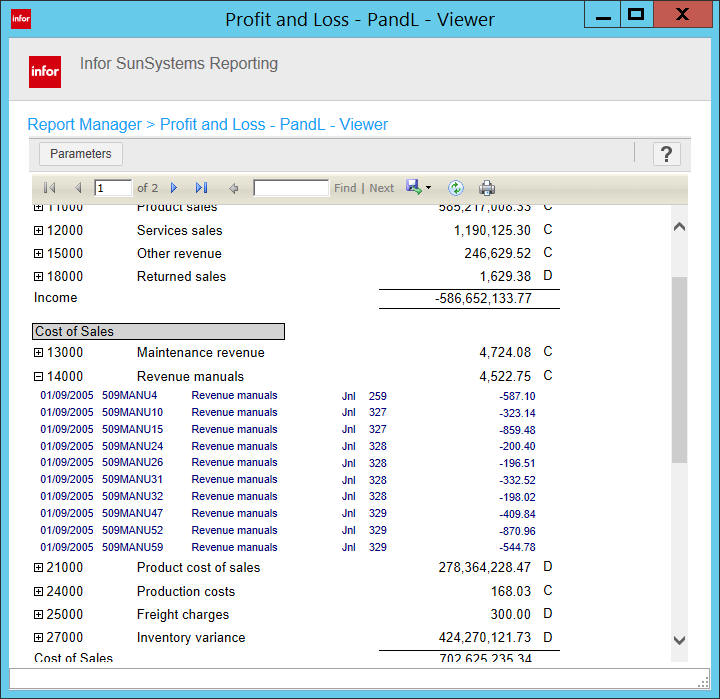Click the Profit and Loss - PandL - Viewer breadcrumb

[274, 124]
